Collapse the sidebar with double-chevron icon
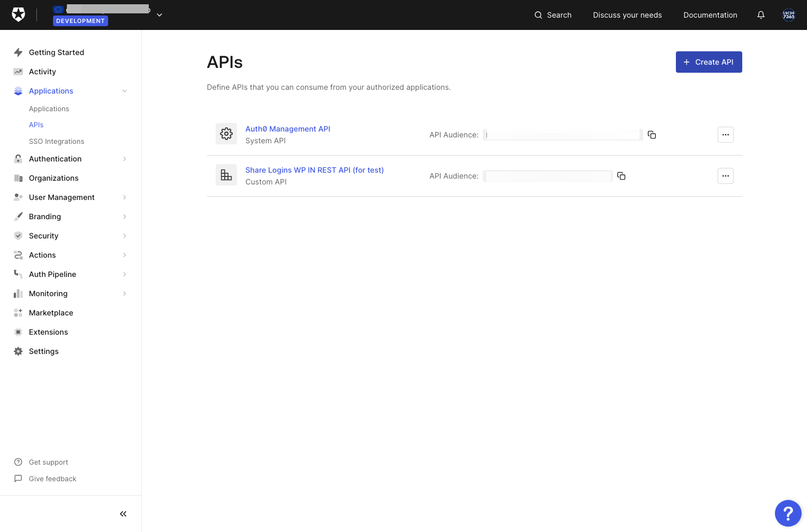Screen dimensions: 807x532 (123, 514)
